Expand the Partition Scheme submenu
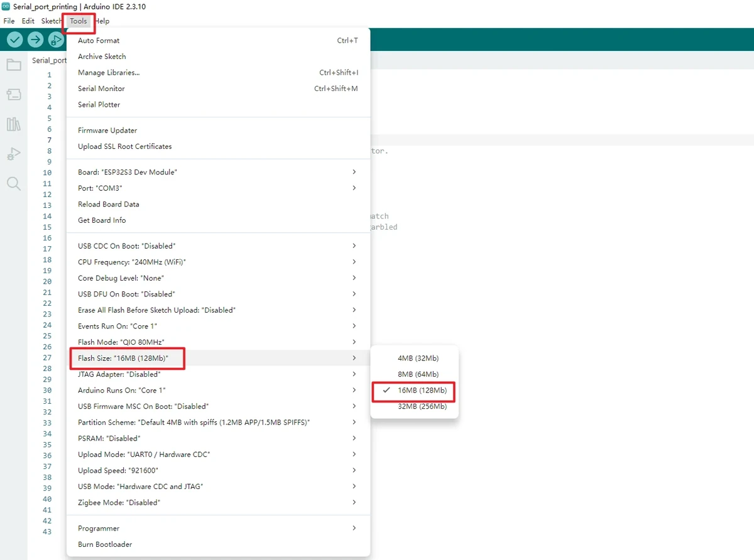 pyautogui.click(x=219, y=423)
